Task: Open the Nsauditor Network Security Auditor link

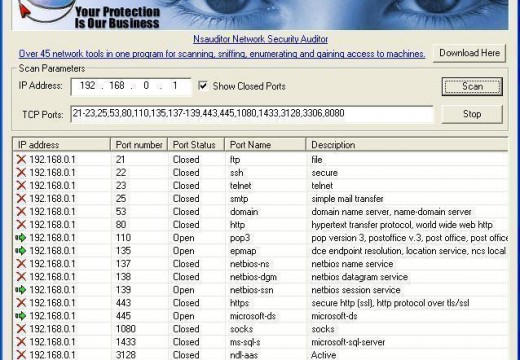Action: tap(260, 39)
